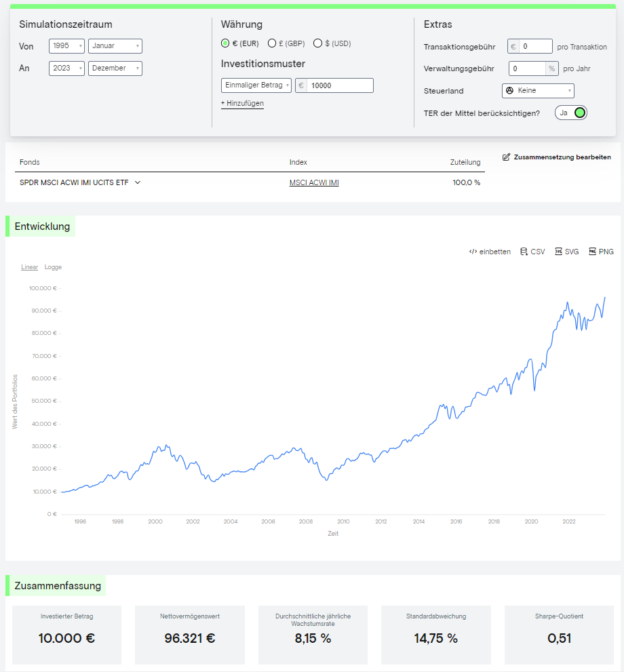
Task: Click the + Hinzufügen link
Action: pyautogui.click(x=242, y=104)
